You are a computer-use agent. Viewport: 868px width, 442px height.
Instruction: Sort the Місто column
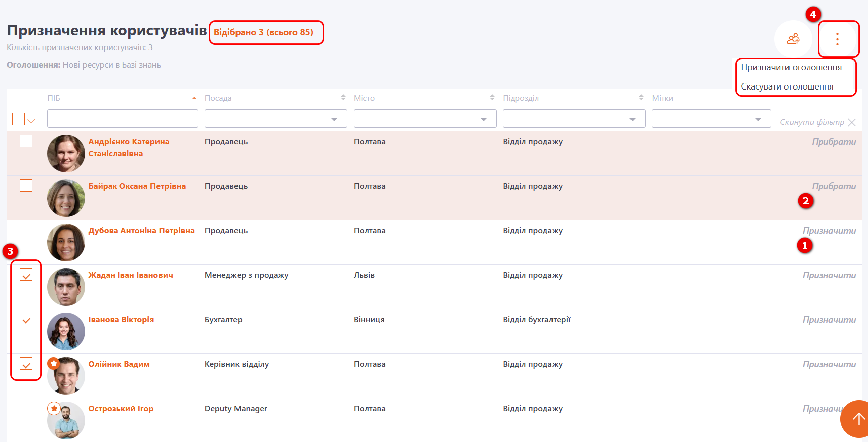tap(492, 98)
